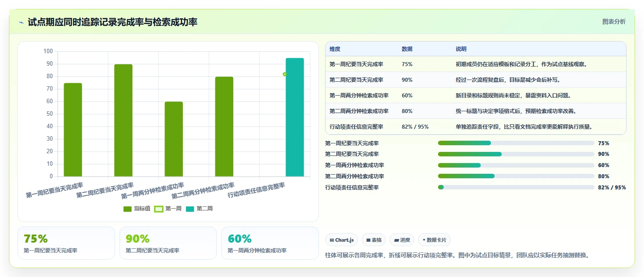This screenshot has width=644, height=277.
Task: Click the 82% / 95% value beside progress bar
Action: coord(612,188)
